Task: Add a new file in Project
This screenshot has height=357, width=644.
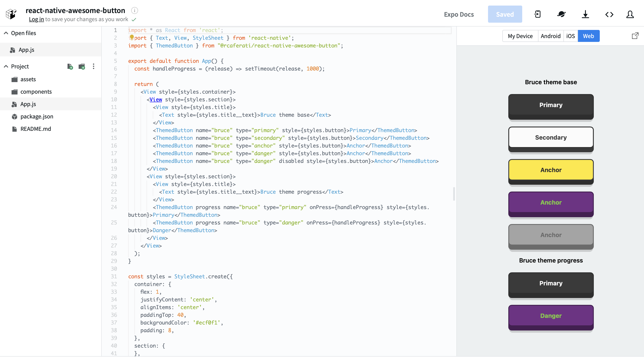Action: coord(70,66)
